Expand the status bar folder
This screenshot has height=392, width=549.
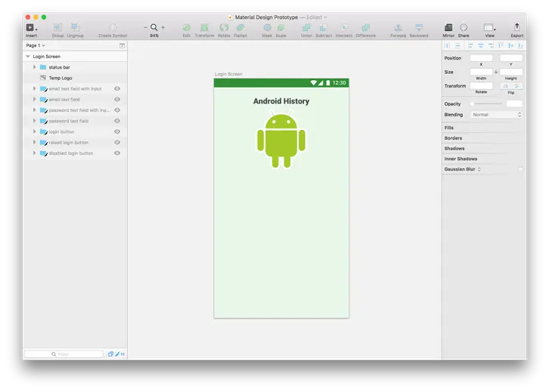pos(34,66)
